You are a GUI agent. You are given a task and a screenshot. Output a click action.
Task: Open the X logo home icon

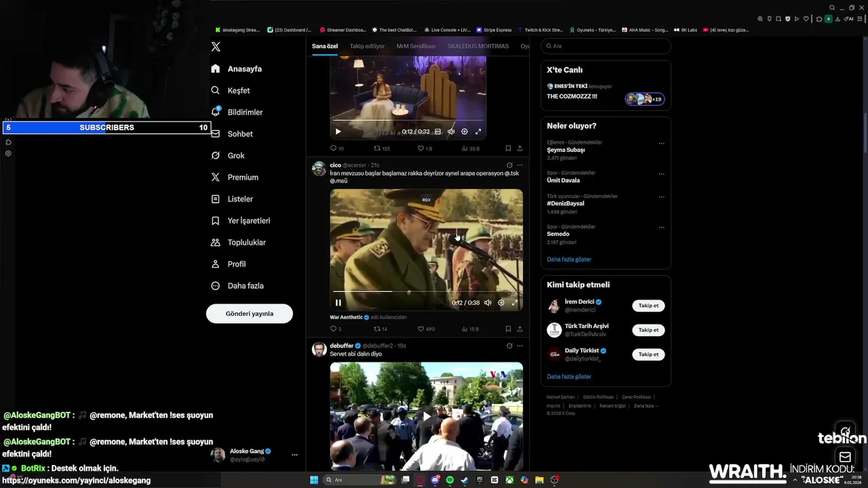click(x=216, y=47)
